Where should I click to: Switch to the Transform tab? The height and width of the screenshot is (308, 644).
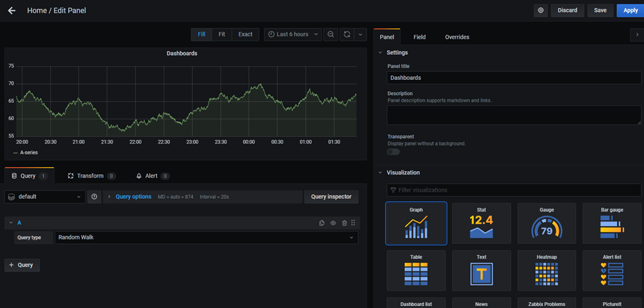coord(91,176)
